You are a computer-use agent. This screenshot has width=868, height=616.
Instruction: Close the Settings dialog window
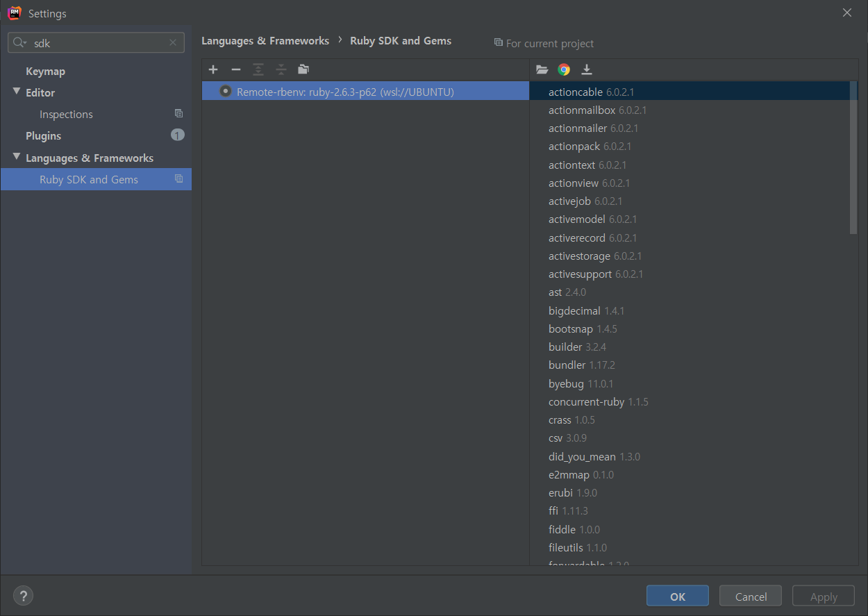pos(847,13)
